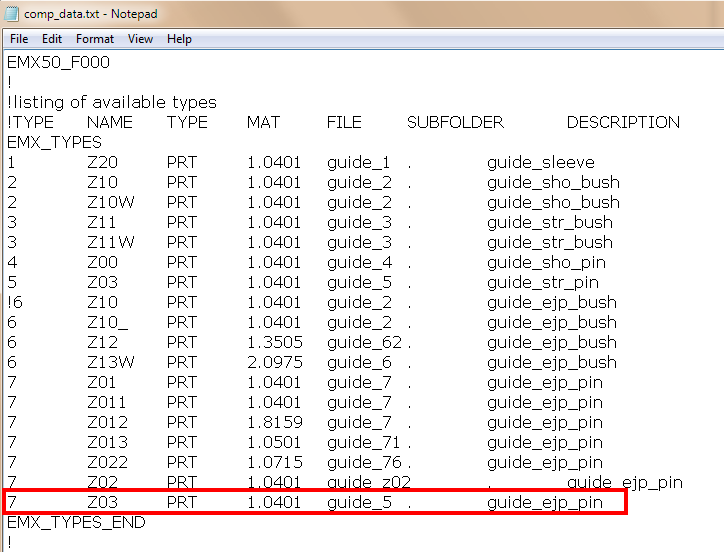The width and height of the screenshot is (724, 552).
Task: Click the name Z11W
Action: pyautogui.click(x=111, y=242)
